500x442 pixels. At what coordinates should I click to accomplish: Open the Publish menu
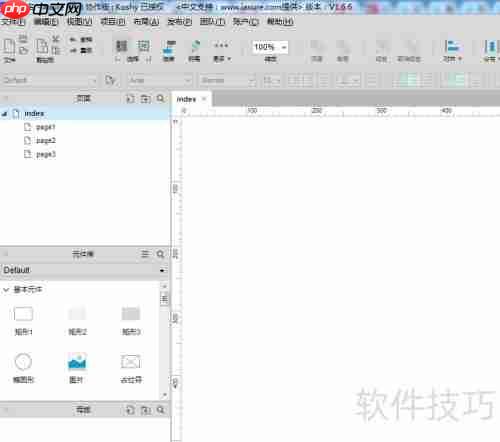pos(180,22)
